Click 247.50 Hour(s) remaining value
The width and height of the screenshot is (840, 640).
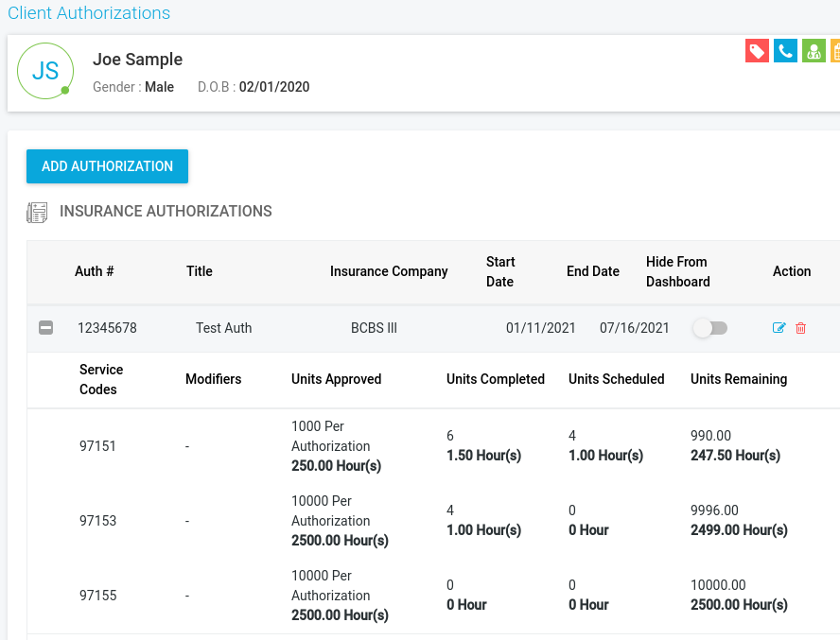click(736, 456)
